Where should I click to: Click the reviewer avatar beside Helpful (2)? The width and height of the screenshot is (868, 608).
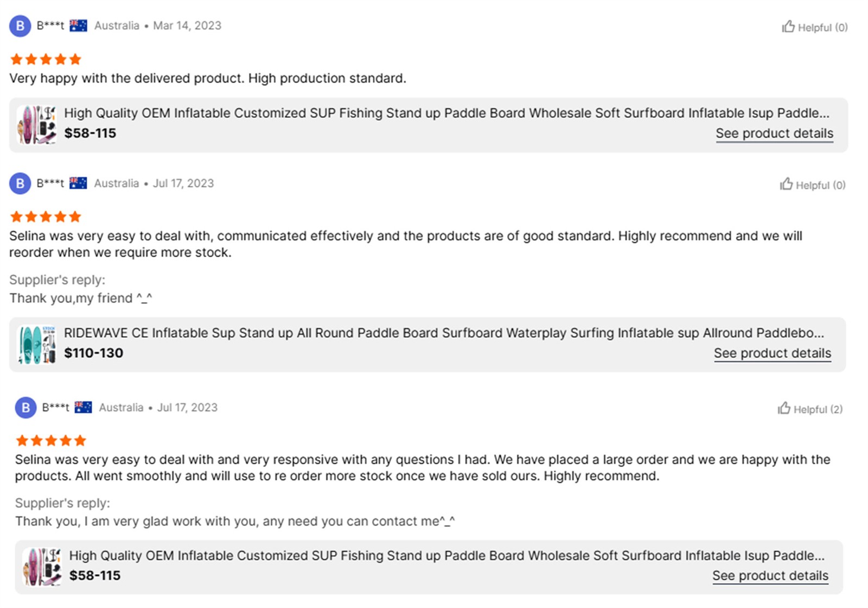(25, 408)
